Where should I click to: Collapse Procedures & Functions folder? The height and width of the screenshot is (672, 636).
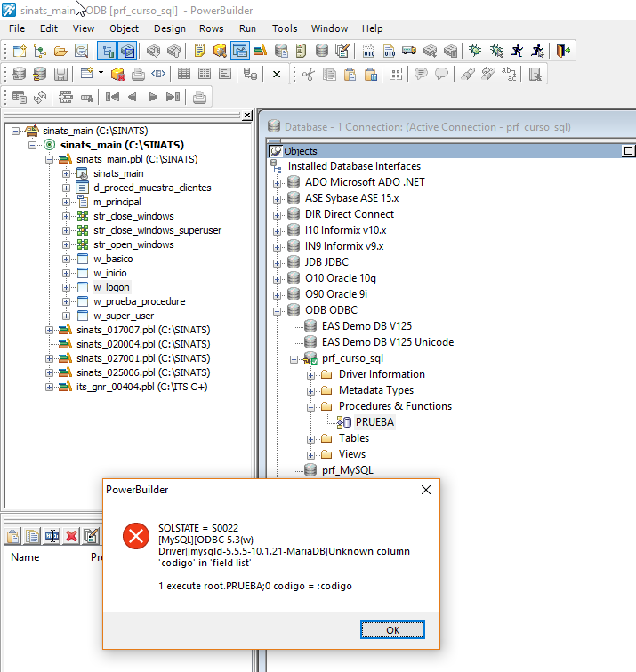click(x=311, y=408)
